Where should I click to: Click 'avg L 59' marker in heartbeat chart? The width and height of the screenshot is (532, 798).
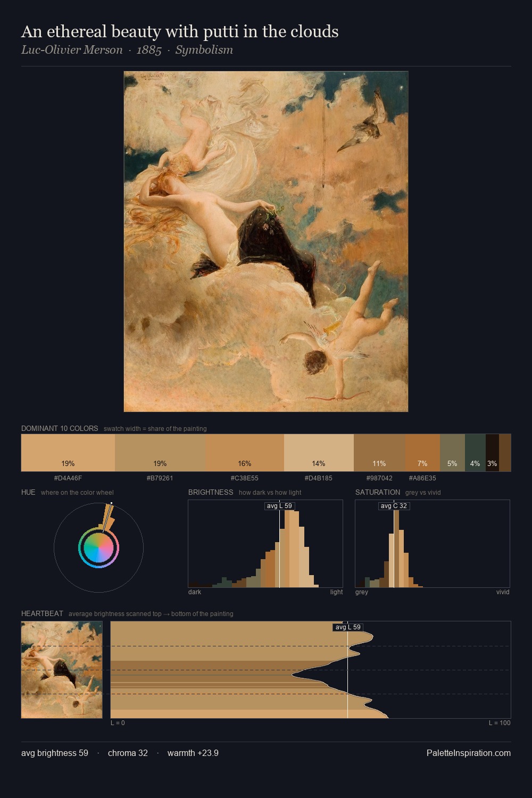(348, 627)
